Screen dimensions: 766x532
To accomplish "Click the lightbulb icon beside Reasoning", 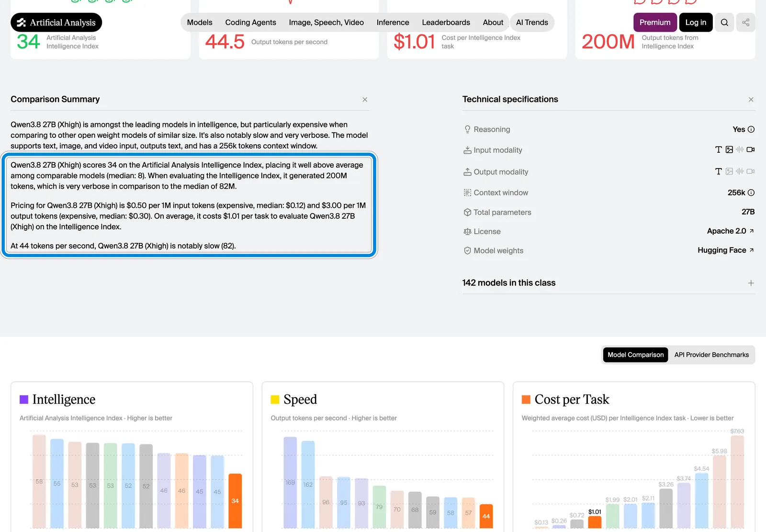I will pos(467,129).
